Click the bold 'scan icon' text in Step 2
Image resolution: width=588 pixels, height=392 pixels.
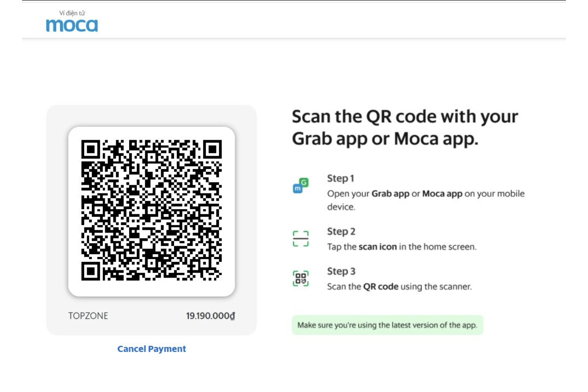coord(378,247)
